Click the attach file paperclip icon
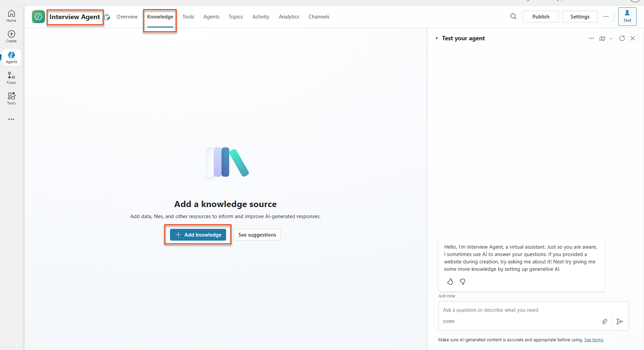Image resolution: width=644 pixels, height=350 pixels. (605, 321)
